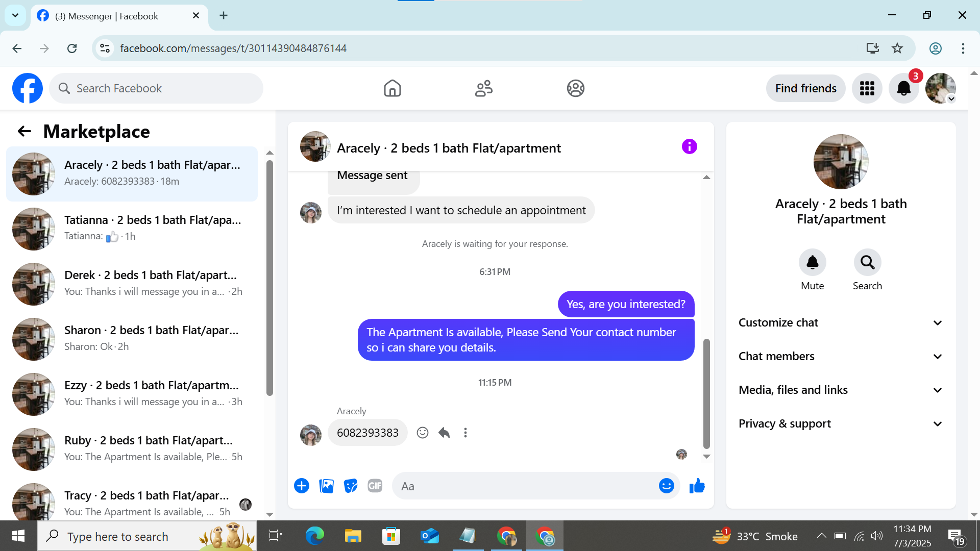Open the emoji picker in message box
This screenshot has height=551, width=980.
(x=666, y=486)
